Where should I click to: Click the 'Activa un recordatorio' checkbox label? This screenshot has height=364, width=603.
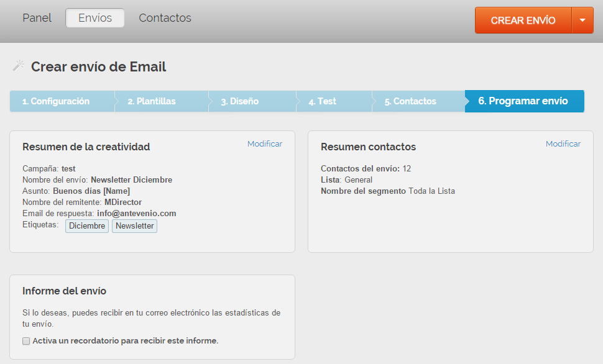(x=125, y=341)
